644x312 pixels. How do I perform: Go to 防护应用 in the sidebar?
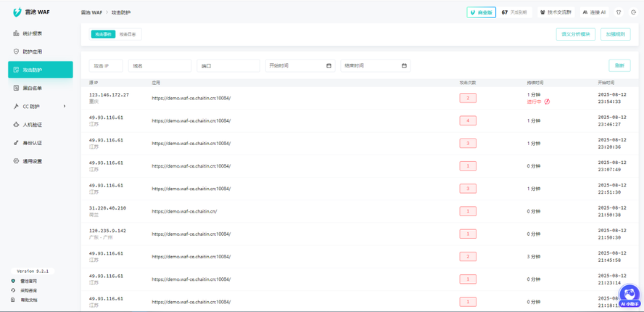[32, 52]
